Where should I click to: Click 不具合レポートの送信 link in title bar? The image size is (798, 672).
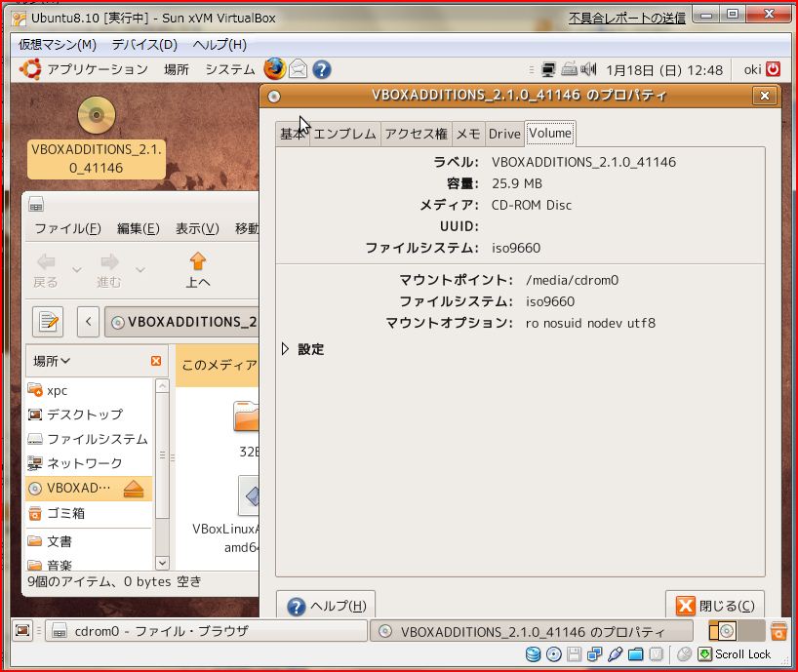coord(627,19)
